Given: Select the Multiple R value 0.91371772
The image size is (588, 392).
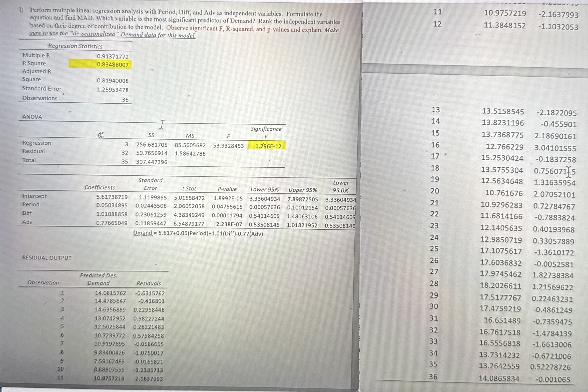Looking at the screenshot, I should (x=113, y=57).
